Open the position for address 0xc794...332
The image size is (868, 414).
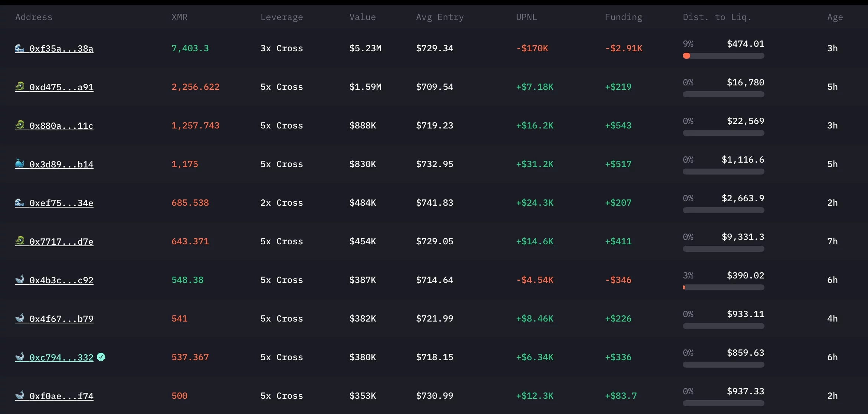coord(61,357)
